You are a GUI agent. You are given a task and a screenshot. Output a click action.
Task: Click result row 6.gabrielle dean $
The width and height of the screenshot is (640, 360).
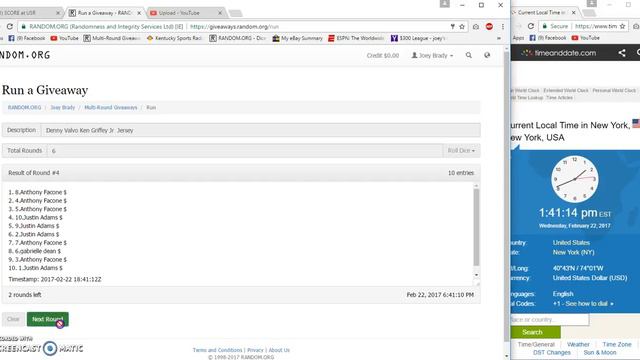35,251
